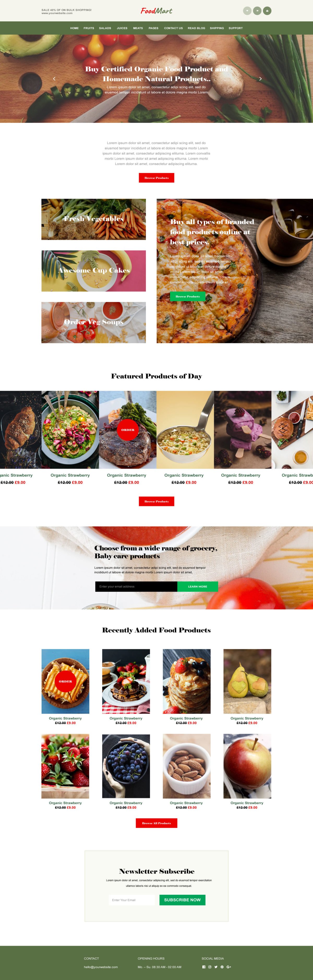Image resolution: width=313 pixels, height=980 pixels.
Task: Focus the newsletter Enter Your Email field
Action: (x=132, y=900)
